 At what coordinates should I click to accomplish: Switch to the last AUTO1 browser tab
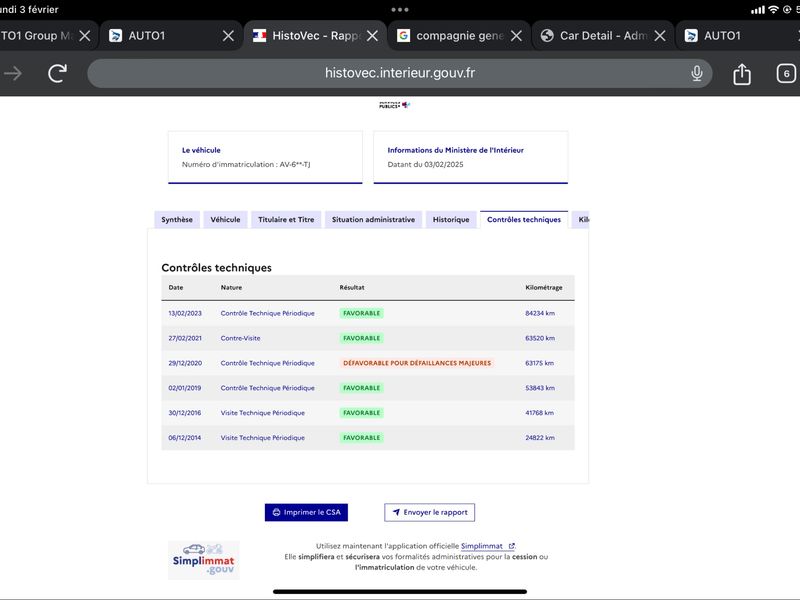point(738,36)
